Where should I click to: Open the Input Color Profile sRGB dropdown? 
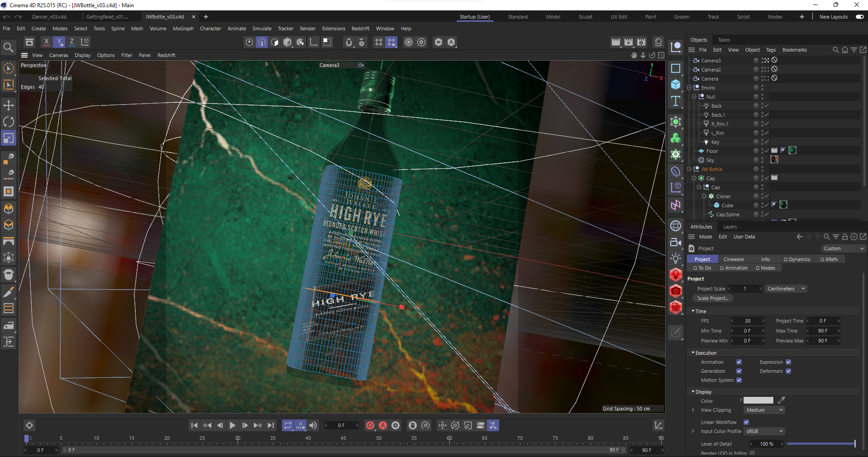764,431
